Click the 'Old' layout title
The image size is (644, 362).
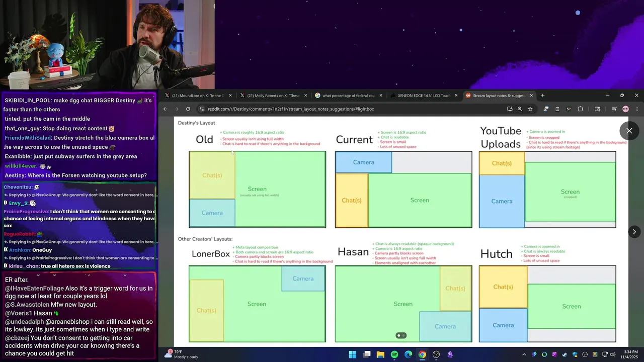click(x=204, y=140)
